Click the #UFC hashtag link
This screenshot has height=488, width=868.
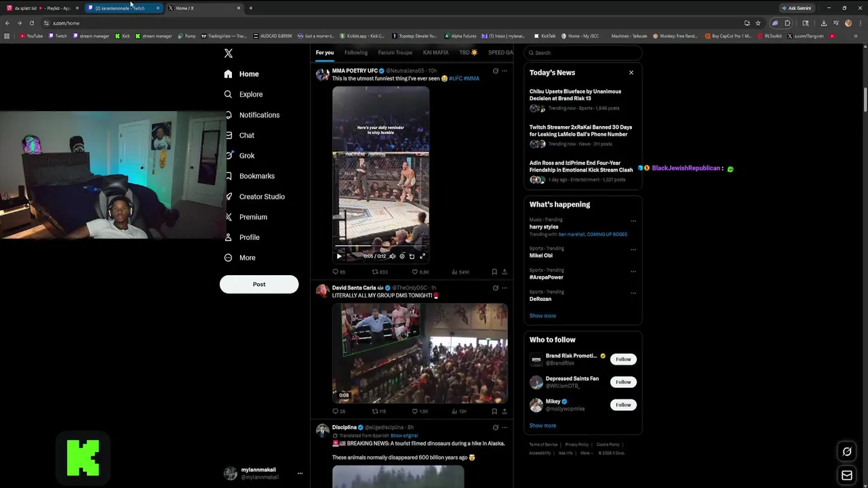coord(456,79)
